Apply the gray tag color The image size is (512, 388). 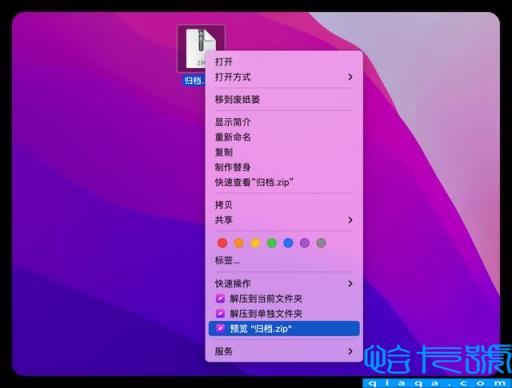(x=321, y=243)
